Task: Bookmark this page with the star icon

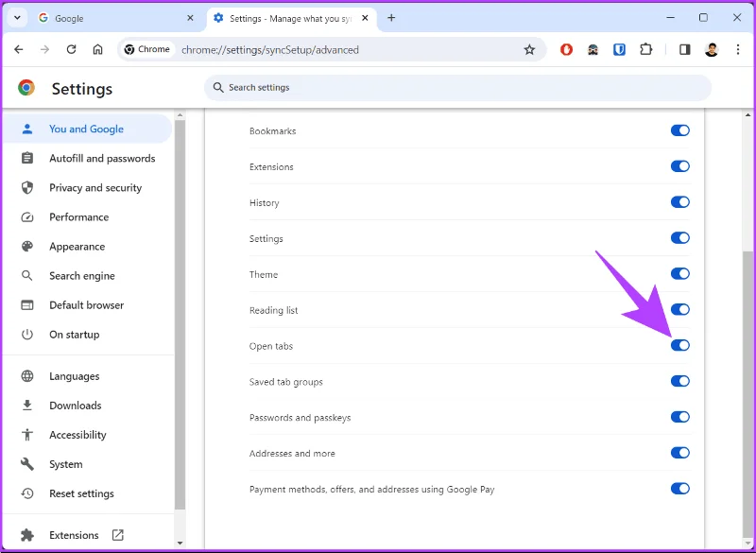Action: (529, 49)
